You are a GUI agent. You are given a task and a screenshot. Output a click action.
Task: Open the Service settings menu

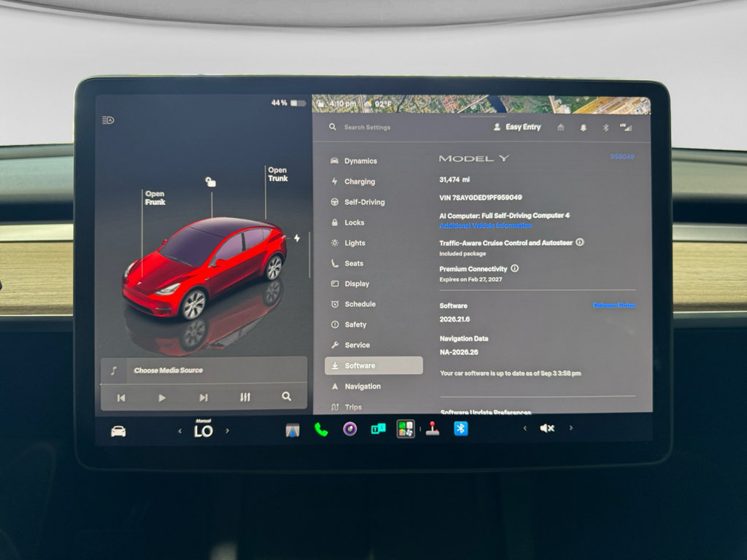[x=350, y=345]
